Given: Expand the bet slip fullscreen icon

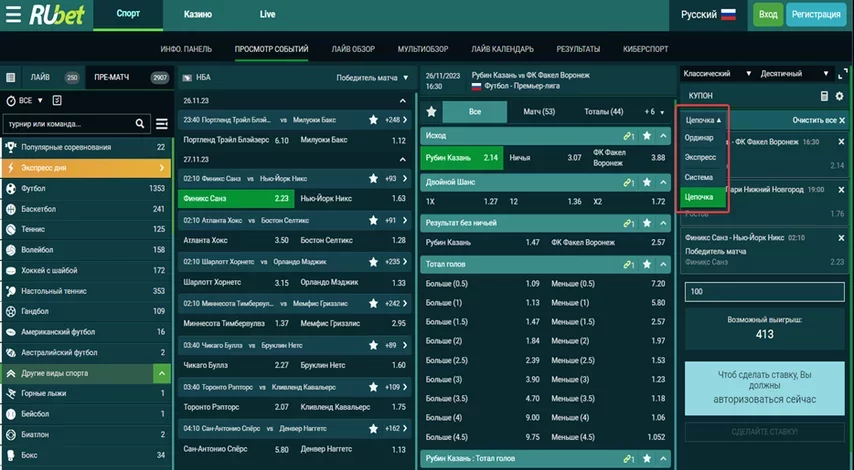Looking at the screenshot, I should click(843, 74).
